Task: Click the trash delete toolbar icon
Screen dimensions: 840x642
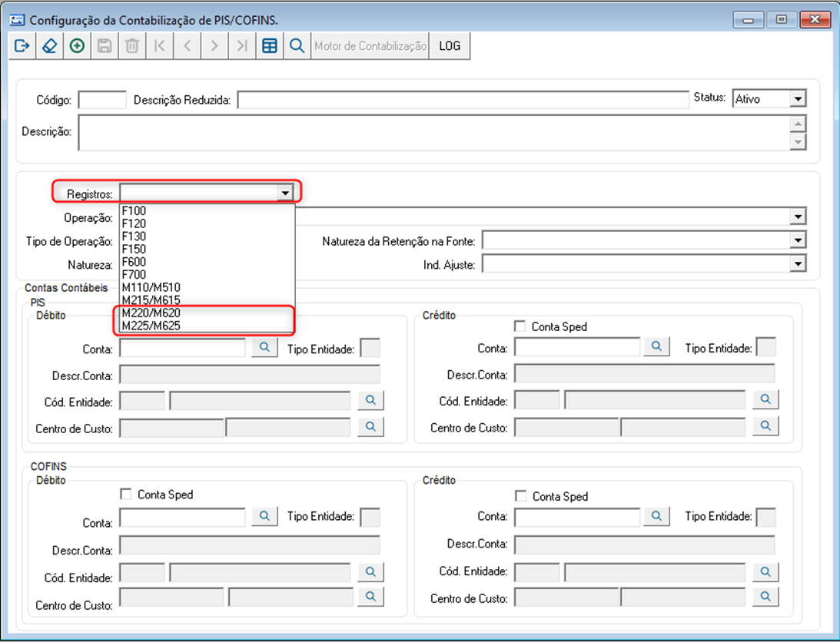Action: pyautogui.click(x=132, y=46)
